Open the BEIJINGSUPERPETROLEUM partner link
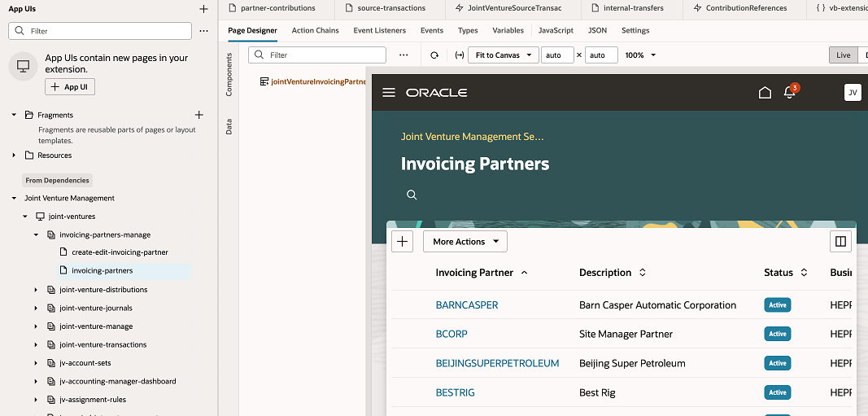 click(x=497, y=363)
